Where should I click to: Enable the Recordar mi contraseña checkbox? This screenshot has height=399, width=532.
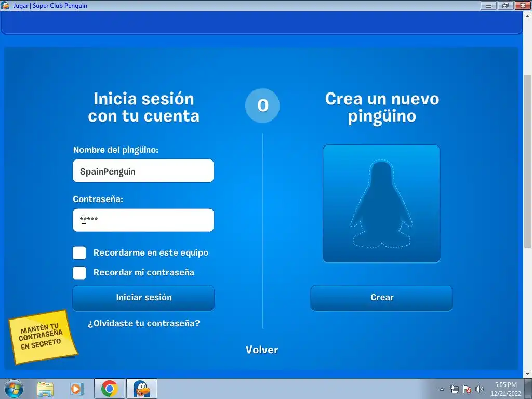79,273
